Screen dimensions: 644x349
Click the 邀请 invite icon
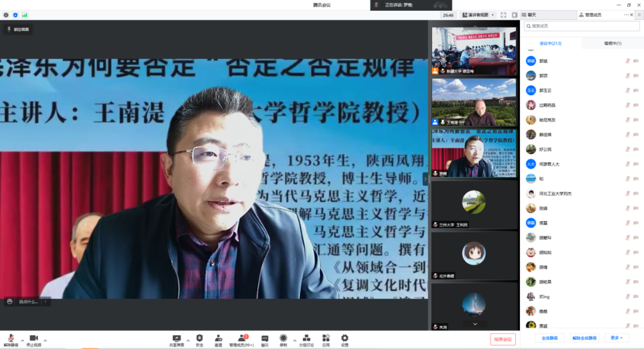[218, 338]
